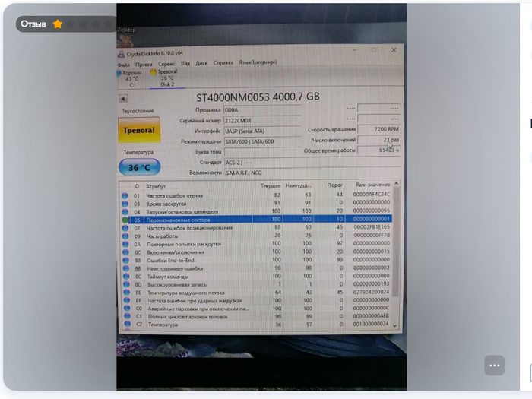Click raw value 00000AF4C34C
532x399 pixels.
click(371, 194)
